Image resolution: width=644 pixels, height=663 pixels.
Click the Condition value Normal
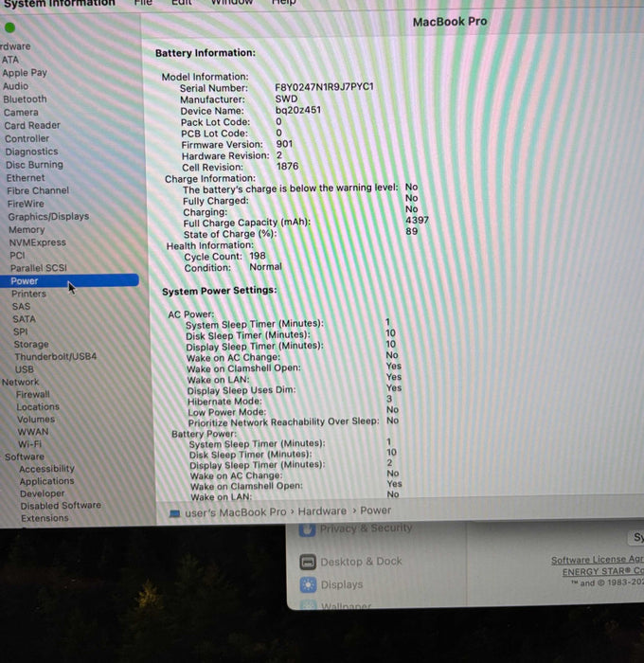(x=265, y=267)
